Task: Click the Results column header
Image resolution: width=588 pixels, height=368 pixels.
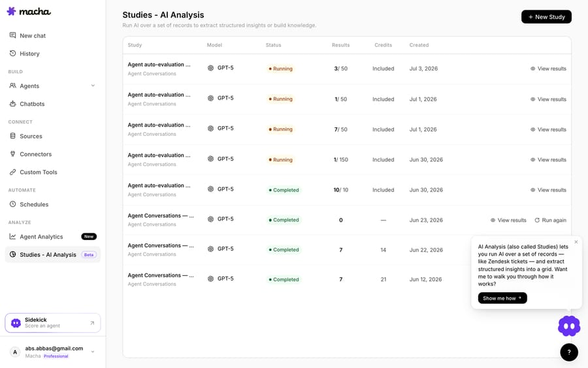Action: coord(340,45)
